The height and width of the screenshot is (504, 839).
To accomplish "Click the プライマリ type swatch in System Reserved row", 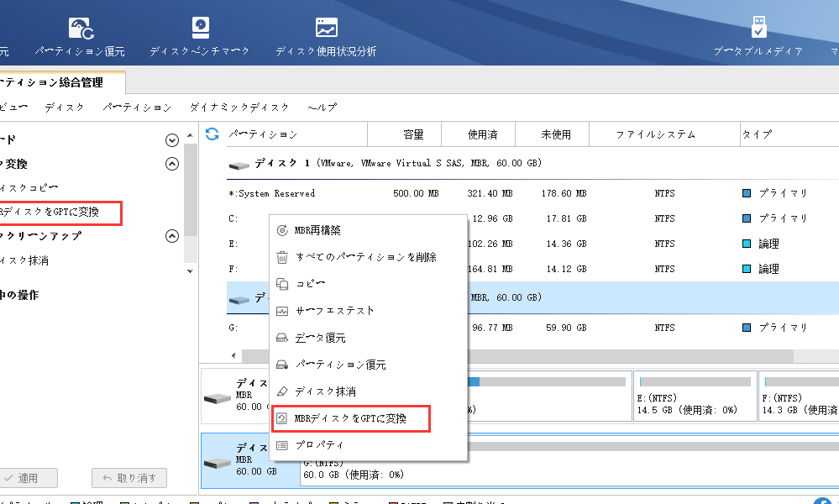I will (x=747, y=193).
